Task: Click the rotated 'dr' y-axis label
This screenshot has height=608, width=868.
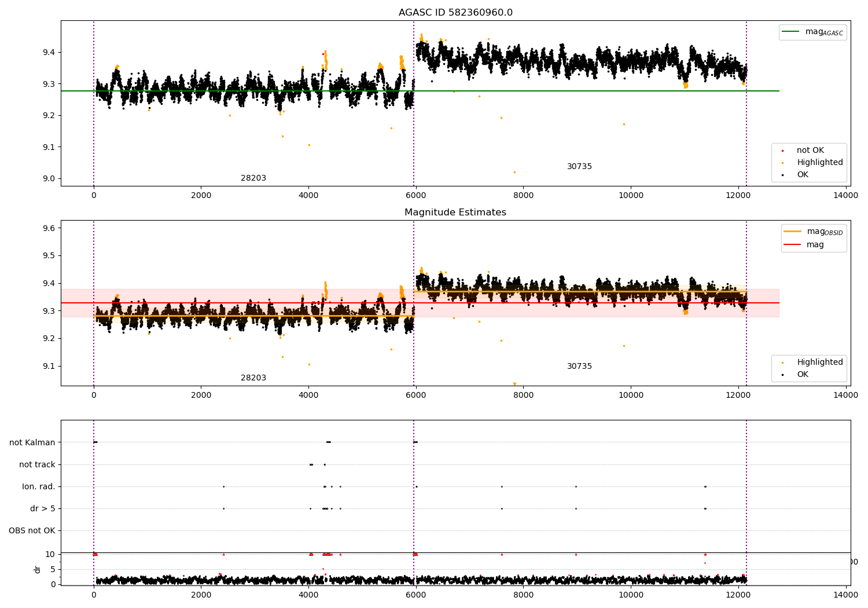Action: pyautogui.click(x=37, y=569)
